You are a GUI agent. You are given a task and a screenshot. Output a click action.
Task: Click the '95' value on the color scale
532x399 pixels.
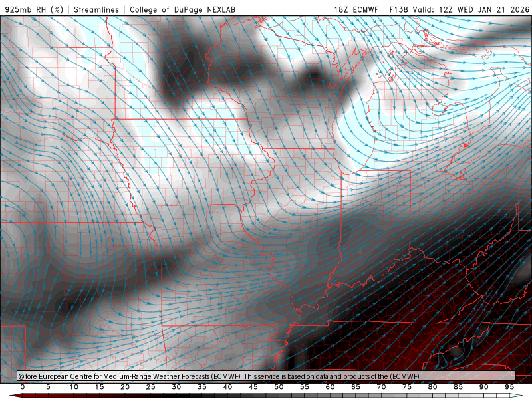click(x=509, y=387)
